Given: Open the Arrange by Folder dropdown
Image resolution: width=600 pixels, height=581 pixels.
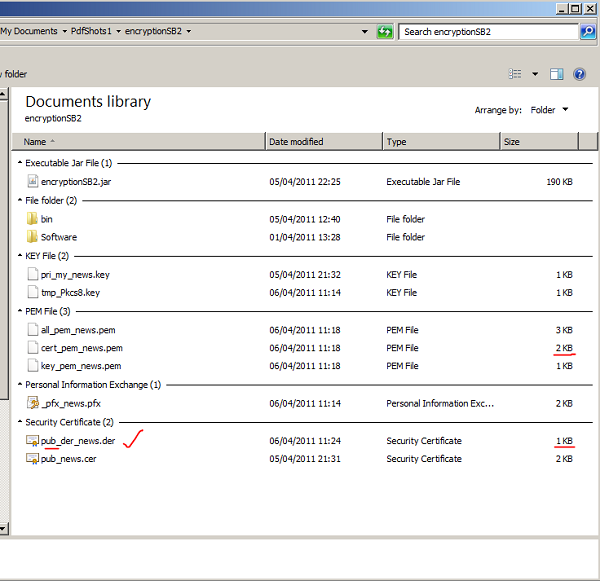Looking at the screenshot, I should [x=549, y=110].
